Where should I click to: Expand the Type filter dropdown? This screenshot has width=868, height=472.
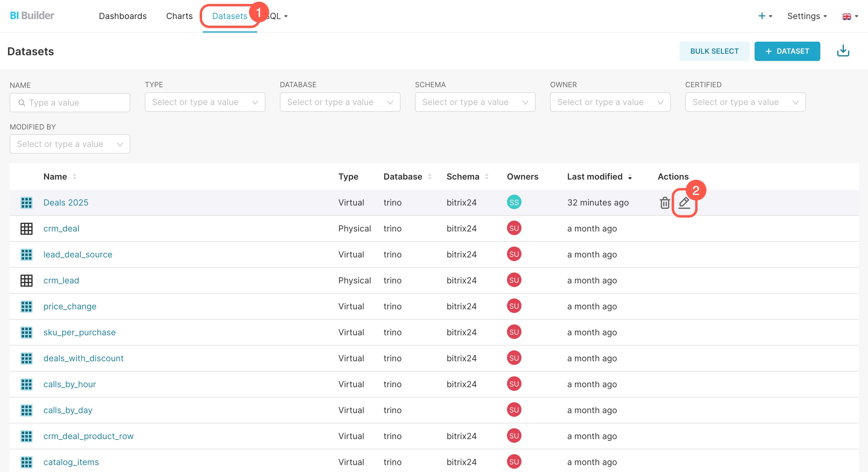pos(205,102)
